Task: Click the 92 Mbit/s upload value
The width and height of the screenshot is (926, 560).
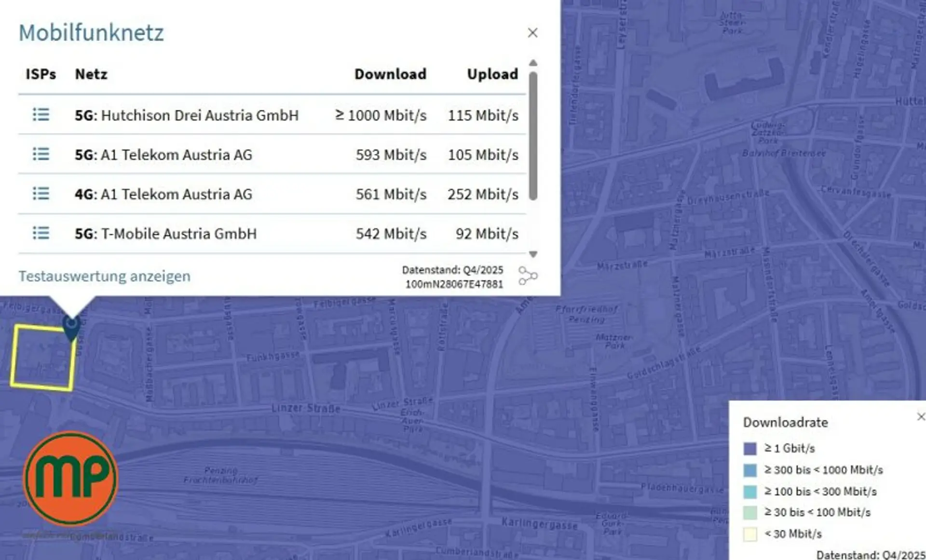Action: point(487,234)
